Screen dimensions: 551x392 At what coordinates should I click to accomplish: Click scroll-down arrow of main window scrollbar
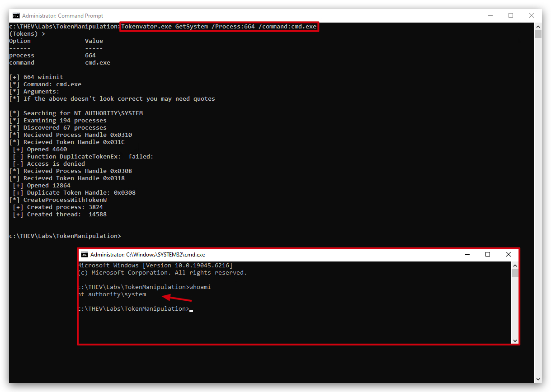pos(538,379)
